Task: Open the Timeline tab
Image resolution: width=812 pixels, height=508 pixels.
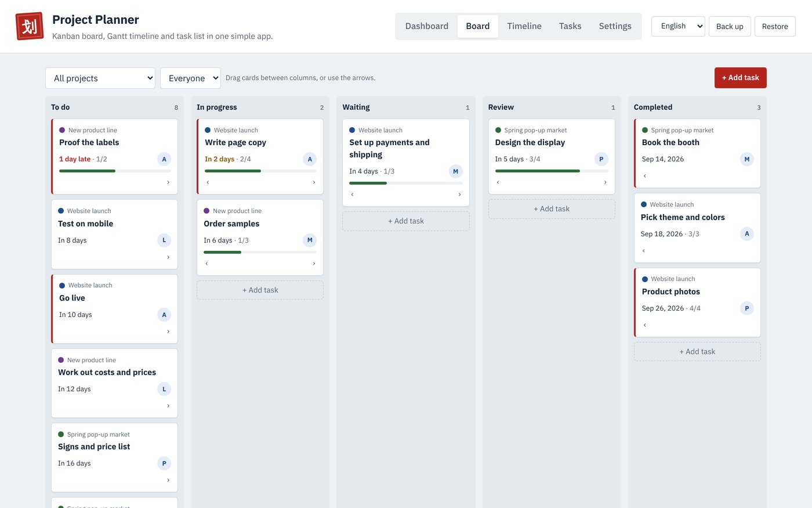Action: click(x=524, y=26)
